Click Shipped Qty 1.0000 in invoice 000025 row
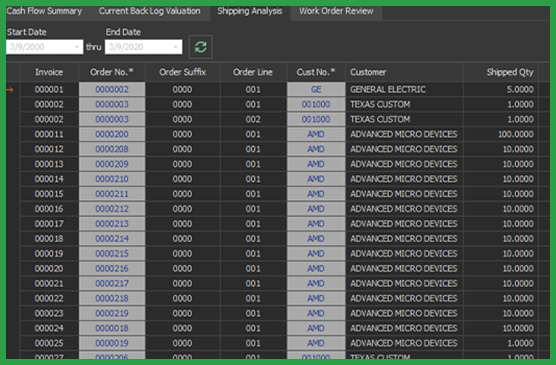The image size is (556, 365). pos(501,343)
